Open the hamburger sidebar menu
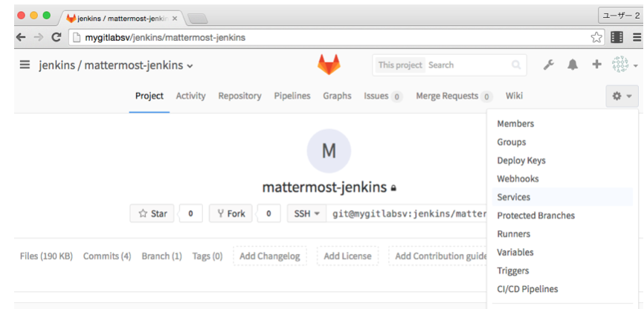Viewport: 644px width, 309px height. (25, 65)
